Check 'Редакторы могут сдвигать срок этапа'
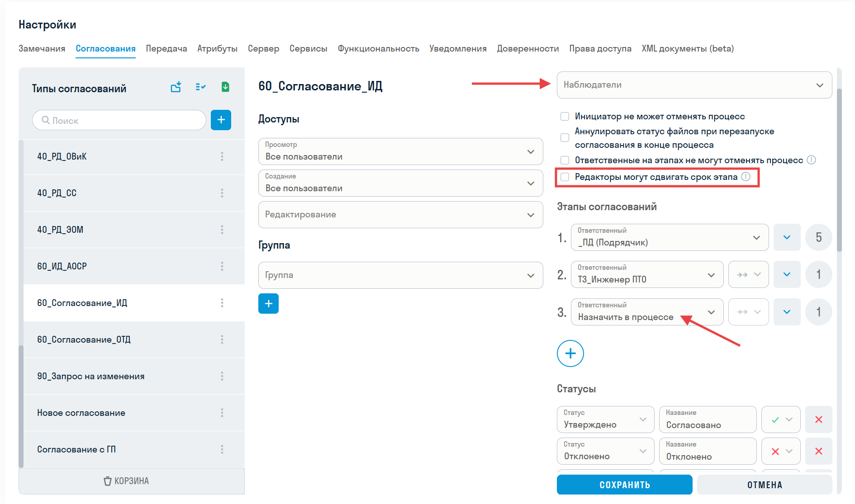This screenshot has height=504, width=855. coord(564,177)
